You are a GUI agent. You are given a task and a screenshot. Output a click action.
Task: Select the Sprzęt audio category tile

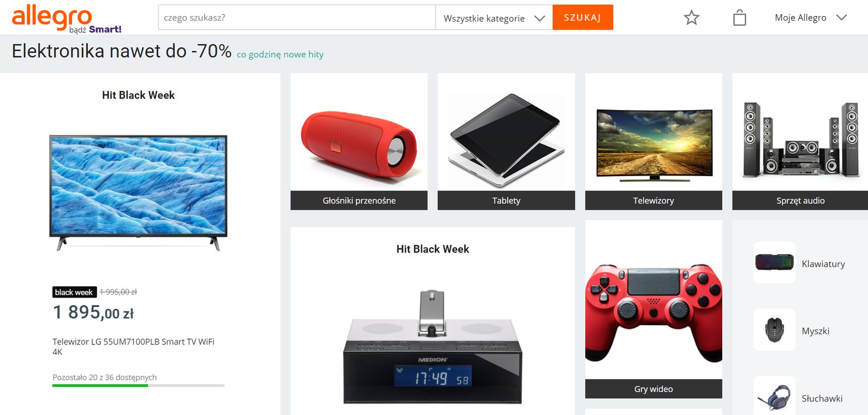point(800,142)
